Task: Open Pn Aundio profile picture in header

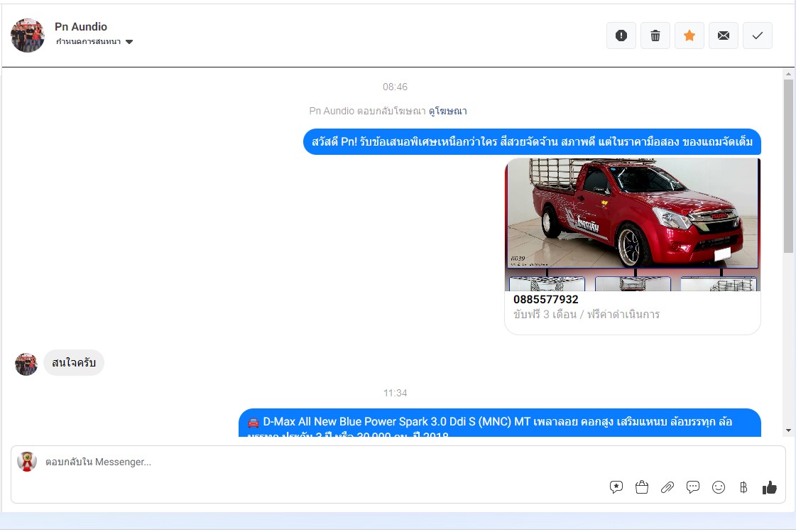Action: tap(28, 36)
